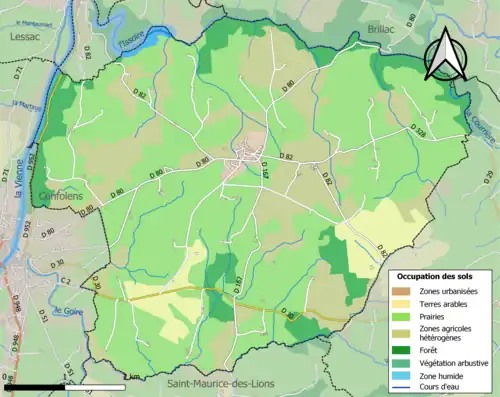500x397 pixels.
Task: Click the D 328 road label
Action: 418,131
